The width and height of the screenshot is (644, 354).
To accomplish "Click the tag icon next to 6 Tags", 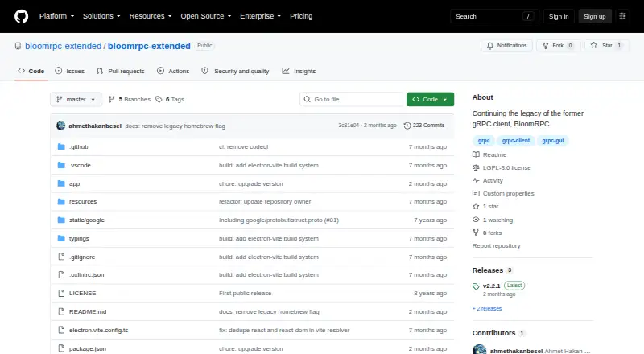I will click(x=159, y=100).
